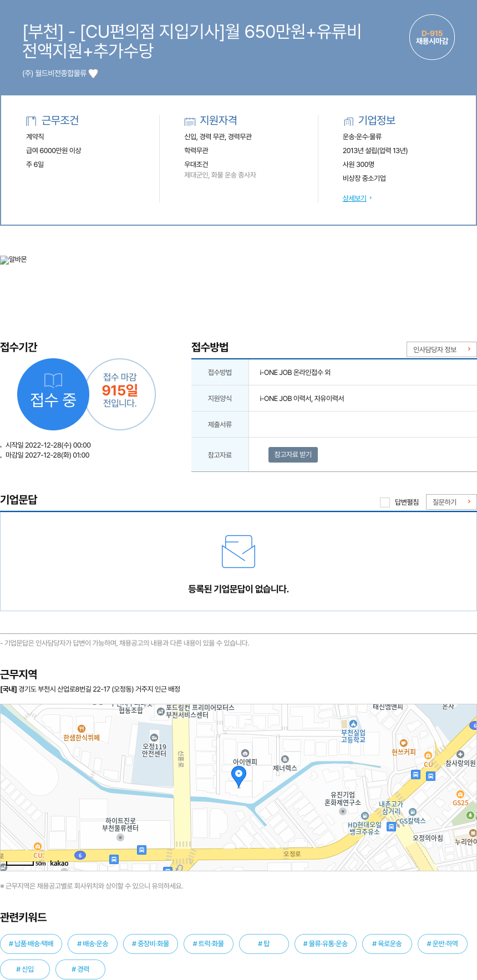The height and width of the screenshot is (980, 477).
Task: Click the envelope icon in empty Q&A box
Action: click(238, 551)
